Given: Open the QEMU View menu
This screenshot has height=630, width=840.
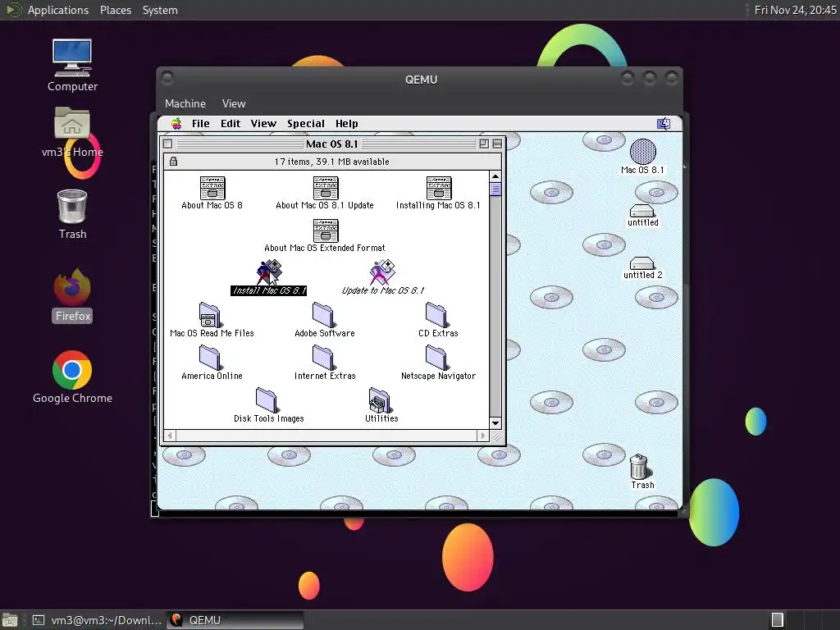Looking at the screenshot, I should (x=234, y=104).
